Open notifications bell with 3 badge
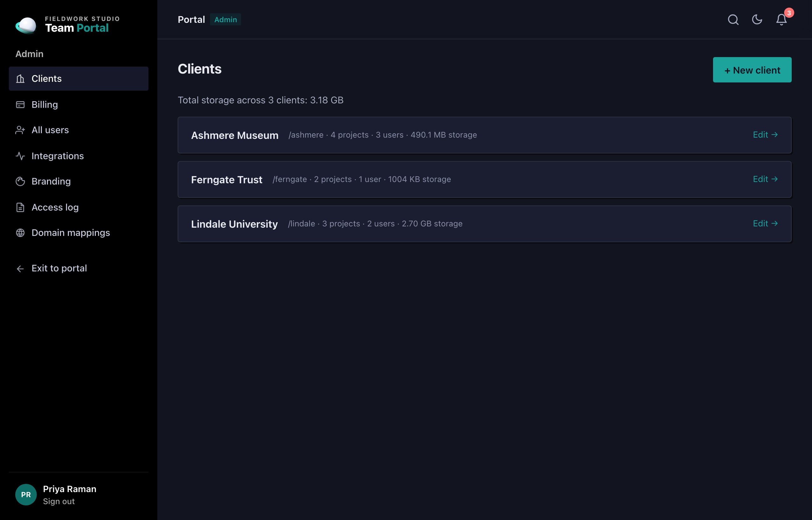 (x=782, y=20)
